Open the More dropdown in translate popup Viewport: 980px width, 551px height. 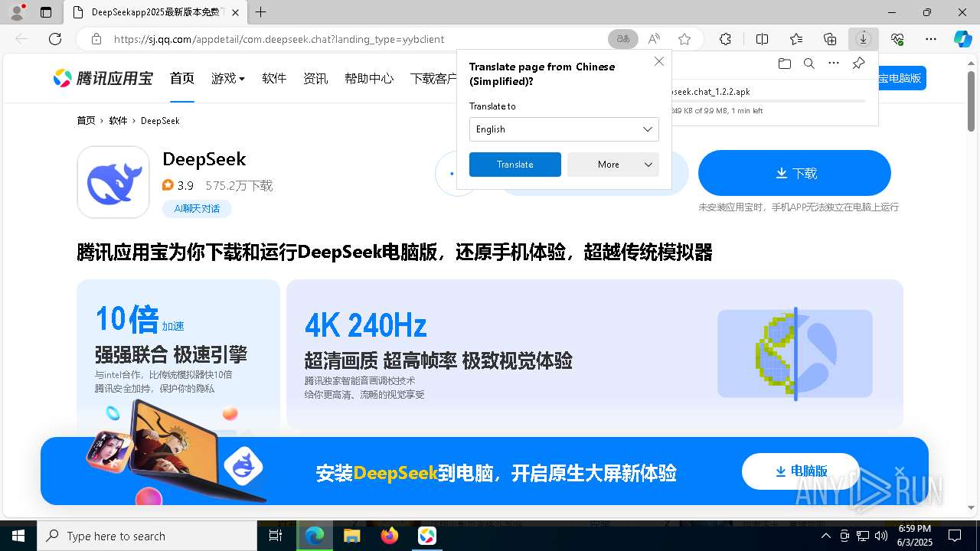[x=613, y=165]
